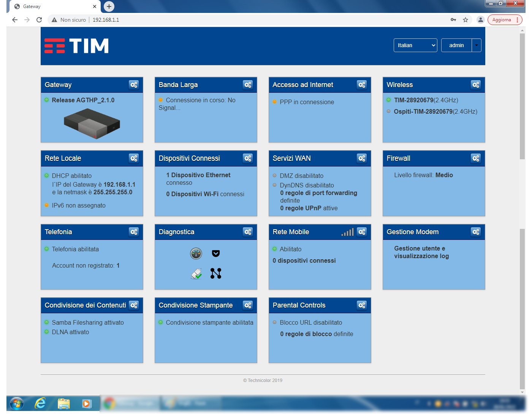Click the Parental Controls gear icon

click(x=361, y=305)
